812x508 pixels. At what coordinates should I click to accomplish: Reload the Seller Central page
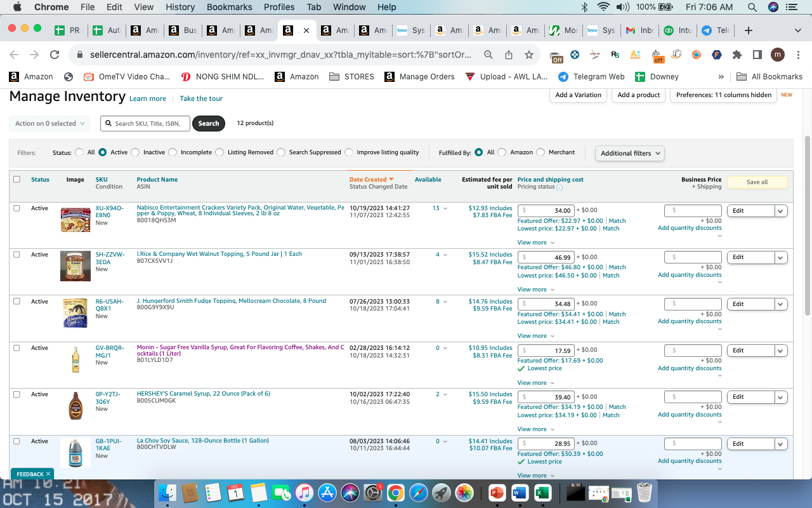pos(55,55)
